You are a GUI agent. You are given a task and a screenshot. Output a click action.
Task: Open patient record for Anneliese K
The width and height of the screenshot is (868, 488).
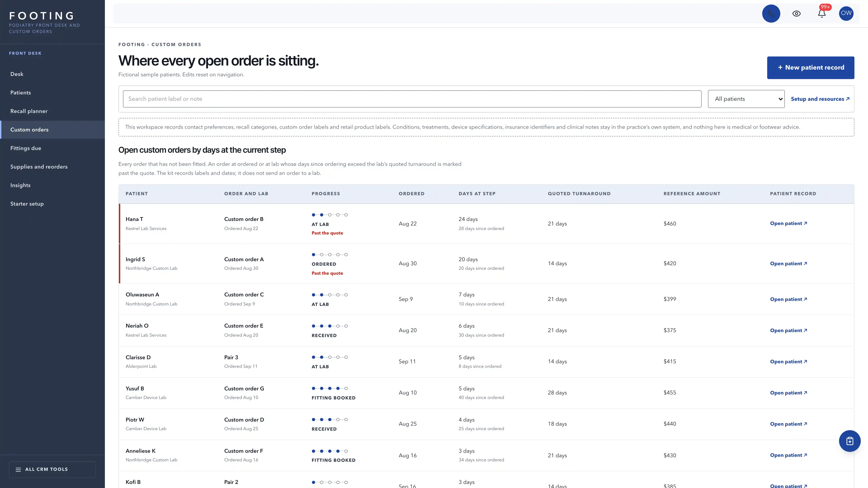[788, 455]
